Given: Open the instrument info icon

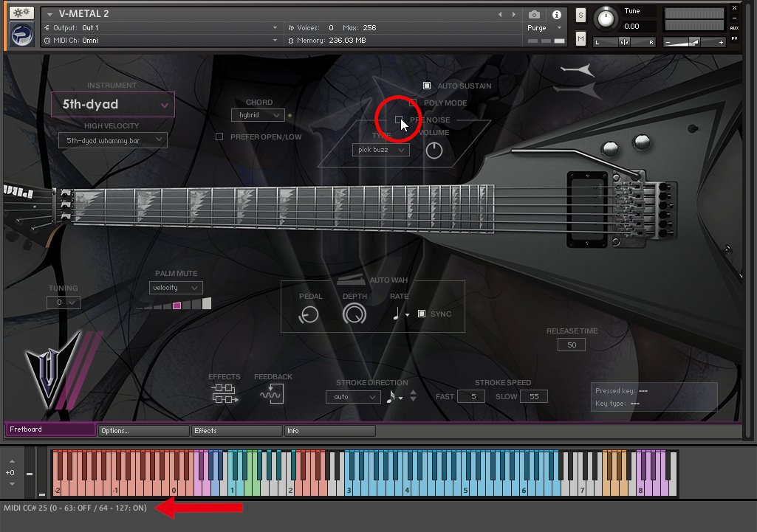Looking at the screenshot, I should click(x=557, y=15).
